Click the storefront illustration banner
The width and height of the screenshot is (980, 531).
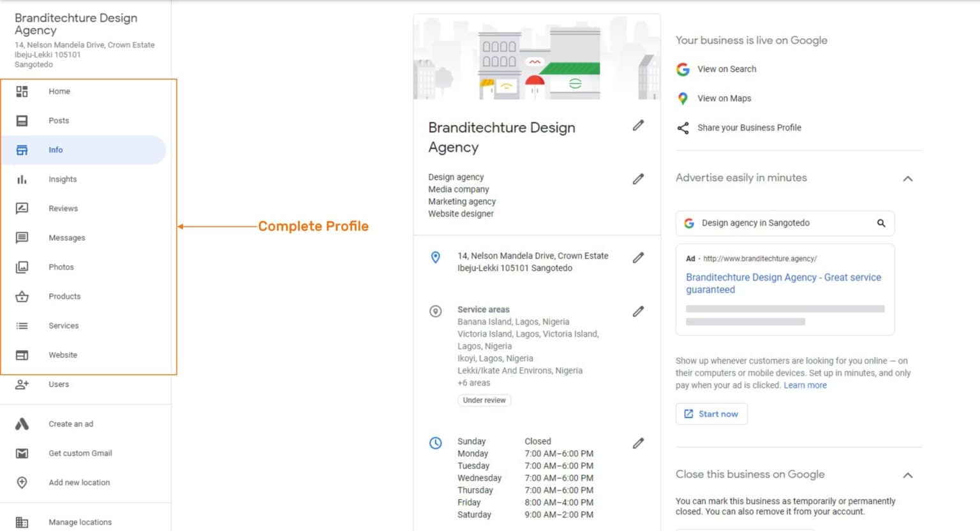(537, 57)
